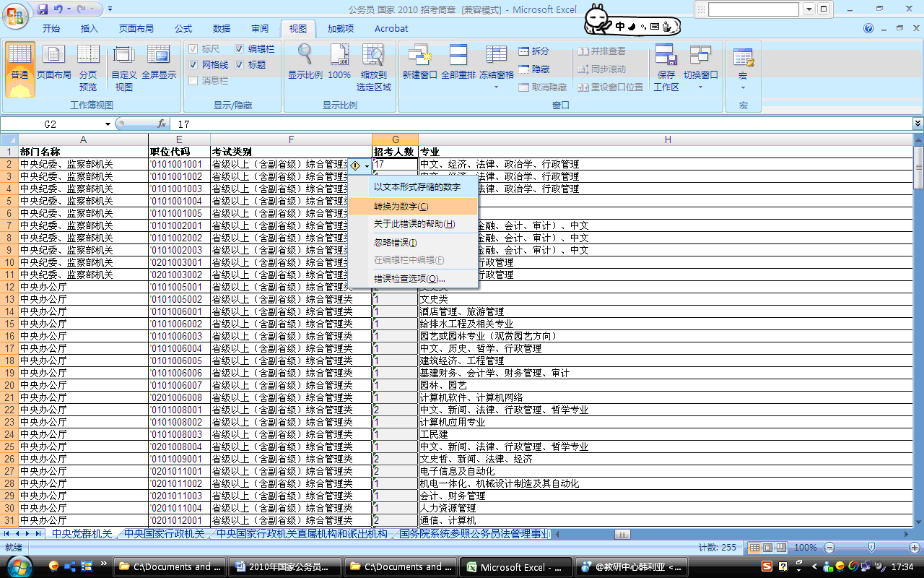The height and width of the screenshot is (578, 924).
Task: Open the Name Box dropdown arrow
Action: 108,124
